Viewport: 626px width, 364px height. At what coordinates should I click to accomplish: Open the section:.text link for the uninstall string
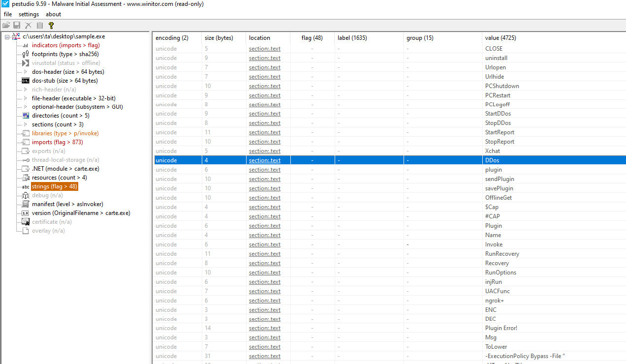click(264, 58)
